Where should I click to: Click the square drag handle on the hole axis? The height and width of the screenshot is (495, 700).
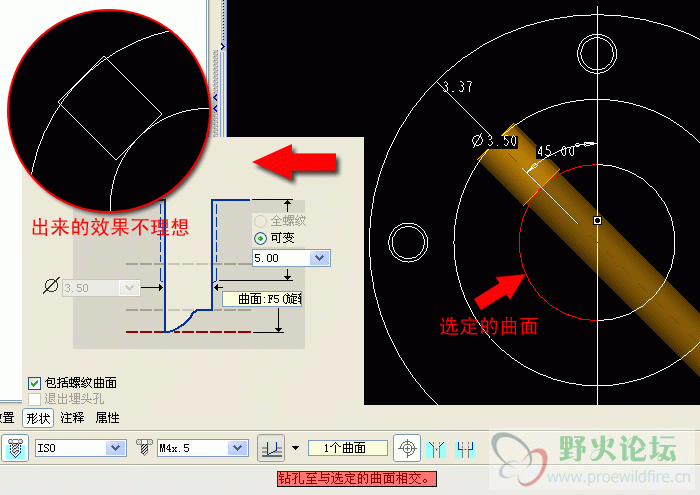(597, 220)
